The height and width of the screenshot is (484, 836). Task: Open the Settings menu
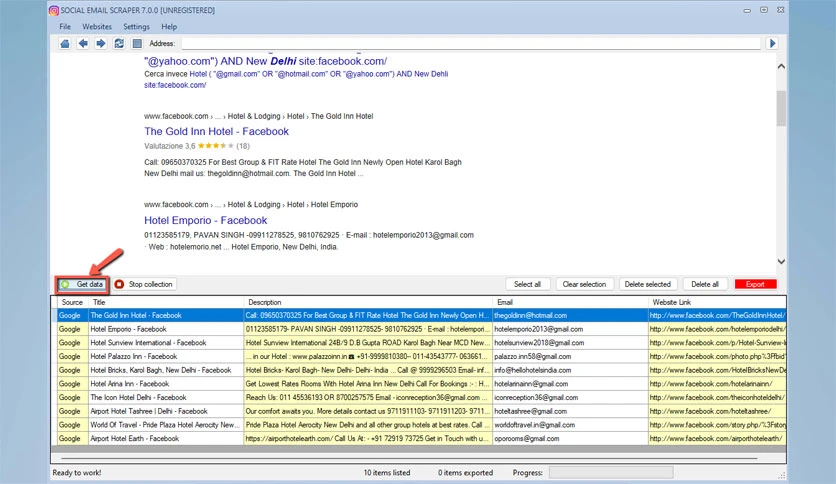point(136,27)
